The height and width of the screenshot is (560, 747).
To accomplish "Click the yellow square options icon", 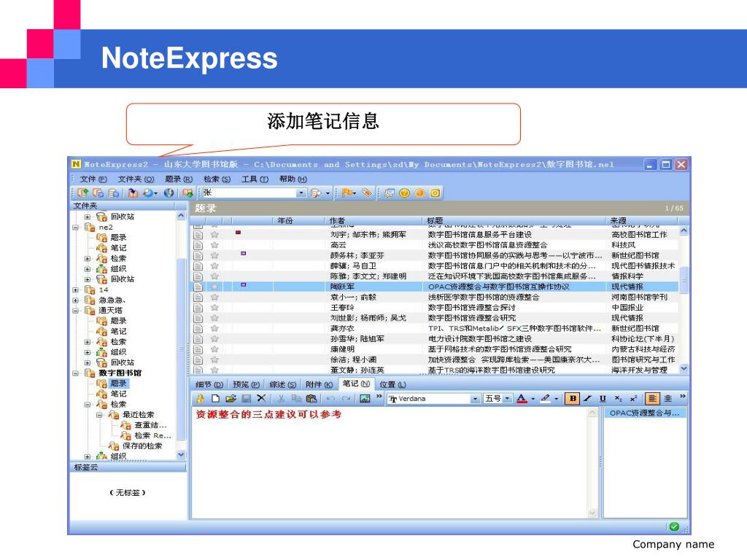I will pos(435,192).
